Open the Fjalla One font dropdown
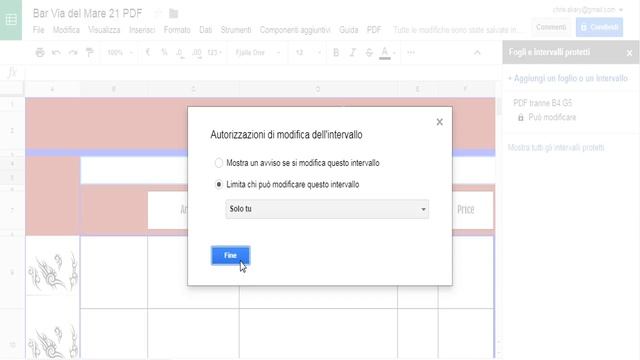Viewport: 640px width, 360px height. (x=258, y=53)
